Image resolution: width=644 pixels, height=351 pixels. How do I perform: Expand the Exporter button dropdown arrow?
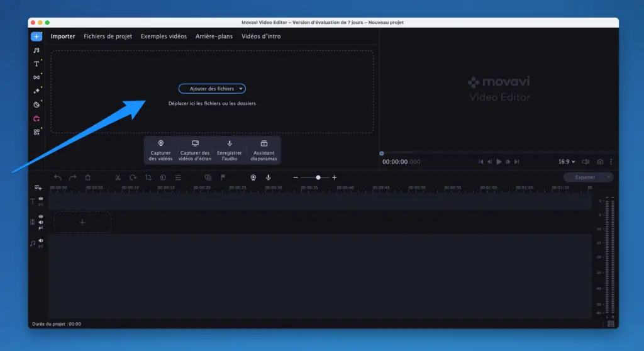[608, 177]
